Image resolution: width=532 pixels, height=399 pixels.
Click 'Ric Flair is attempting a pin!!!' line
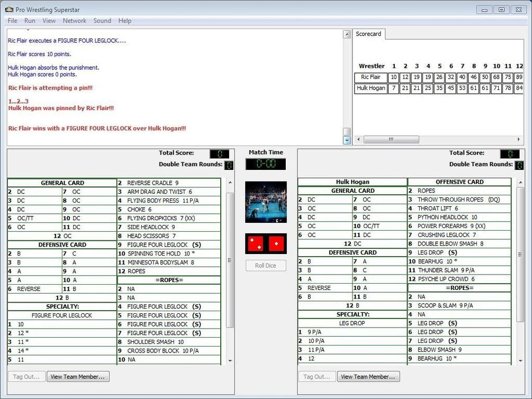51,88
